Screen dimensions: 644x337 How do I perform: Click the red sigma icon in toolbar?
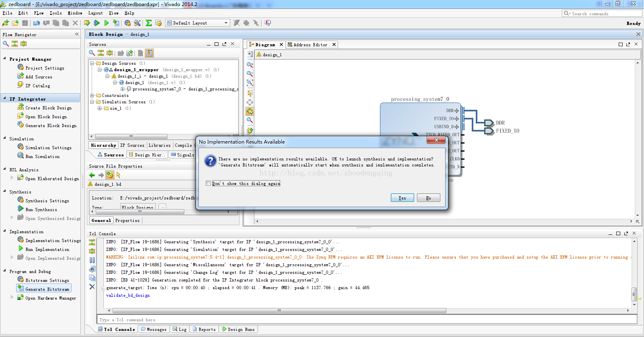(268, 23)
